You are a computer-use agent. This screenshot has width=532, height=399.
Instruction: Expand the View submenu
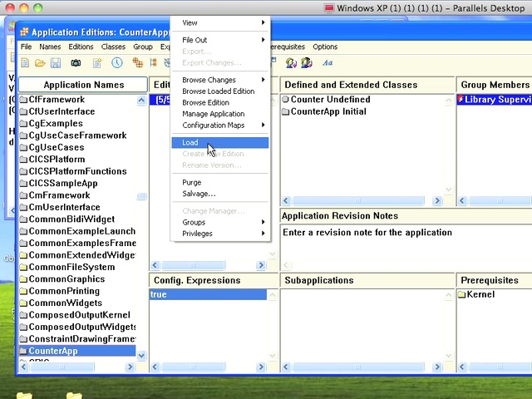click(219, 22)
